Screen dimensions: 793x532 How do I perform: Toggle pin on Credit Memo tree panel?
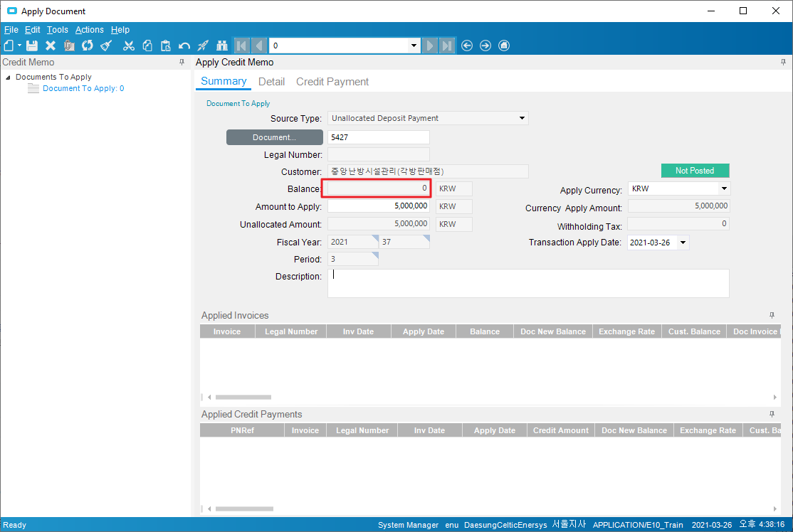click(x=182, y=63)
